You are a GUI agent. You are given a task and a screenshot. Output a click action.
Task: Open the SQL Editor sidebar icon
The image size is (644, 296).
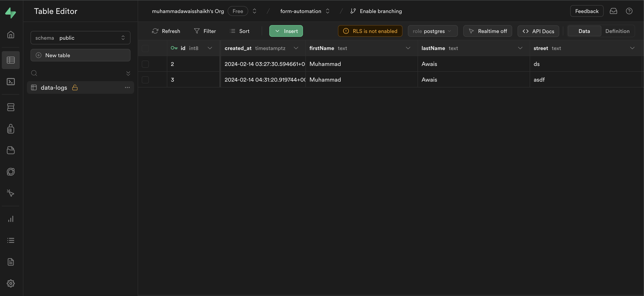(x=11, y=82)
